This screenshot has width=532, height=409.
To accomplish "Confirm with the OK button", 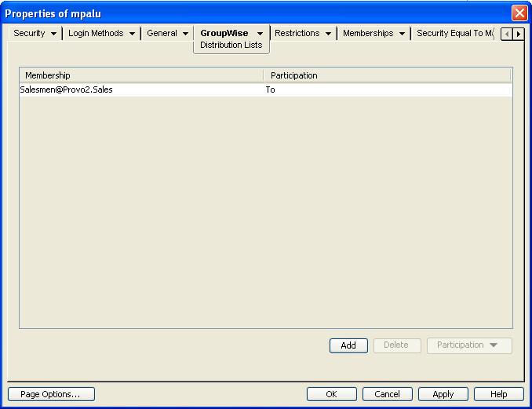I will pos(331,394).
